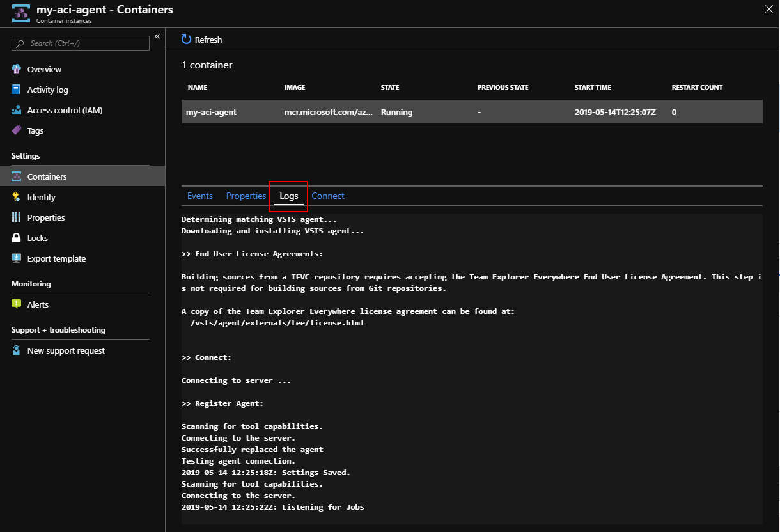The width and height of the screenshot is (780, 532).
Task: Click the license.html path in logs
Action: pos(277,323)
